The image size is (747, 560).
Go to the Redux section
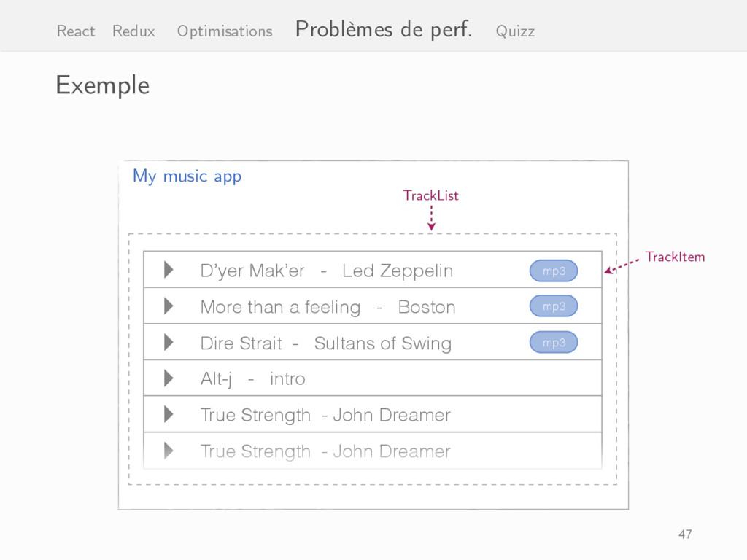point(134,31)
